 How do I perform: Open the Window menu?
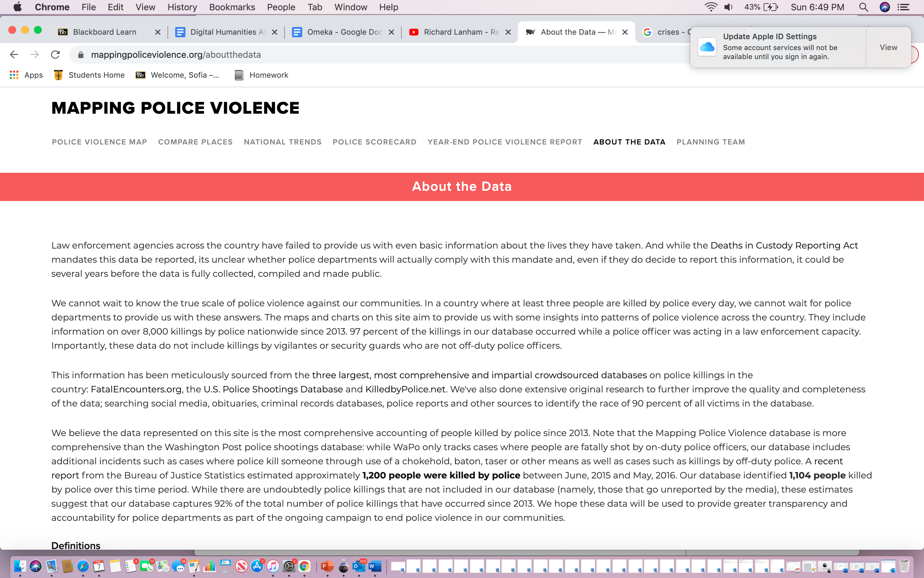pyautogui.click(x=350, y=7)
